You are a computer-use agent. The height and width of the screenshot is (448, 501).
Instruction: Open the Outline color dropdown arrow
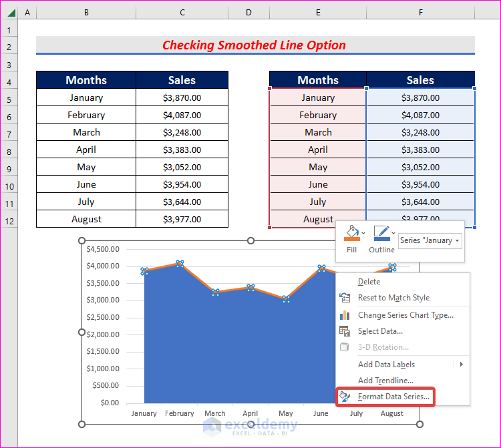[x=393, y=233]
